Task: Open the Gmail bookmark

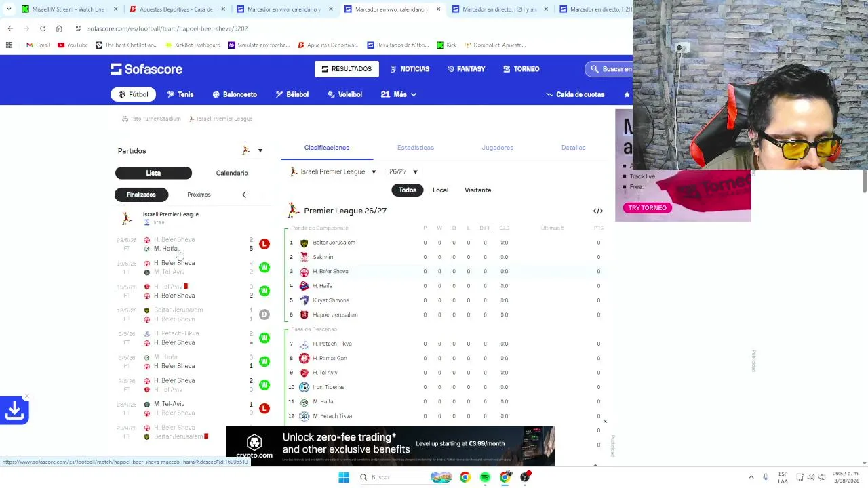Action: point(38,45)
